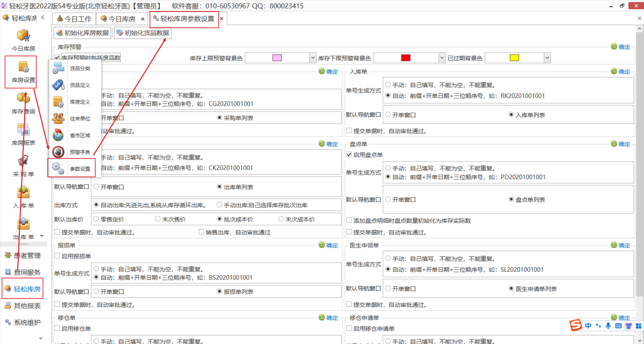This screenshot has height=344, width=644.
Task: Open 库存下限预警背景色 dropdown
Action: click(442, 58)
